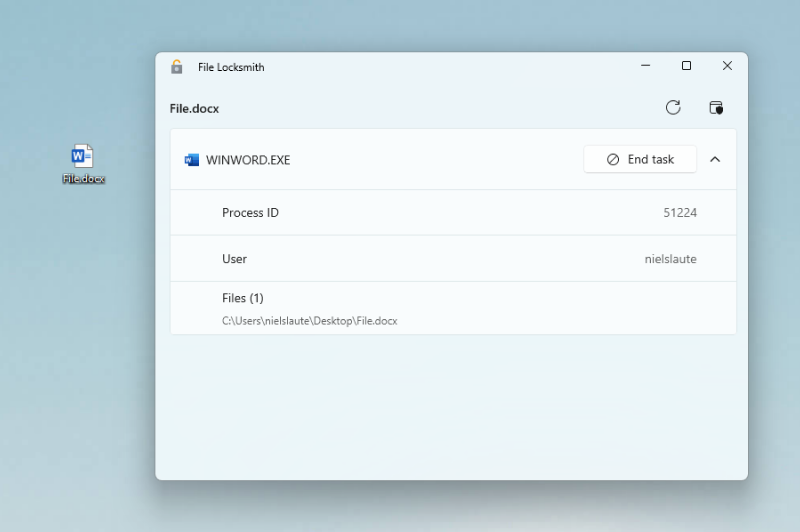The height and width of the screenshot is (532, 800).
Task: Click the process ID value 51224
Action: pyautogui.click(x=679, y=213)
